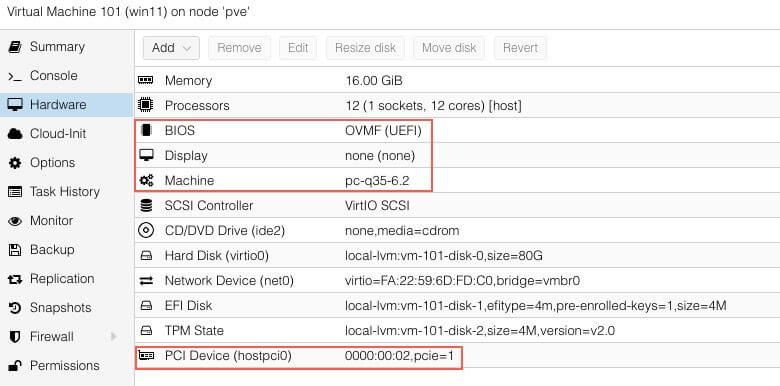This screenshot has height=386, width=780.
Task: Click the Resize disk button
Action: click(x=365, y=48)
